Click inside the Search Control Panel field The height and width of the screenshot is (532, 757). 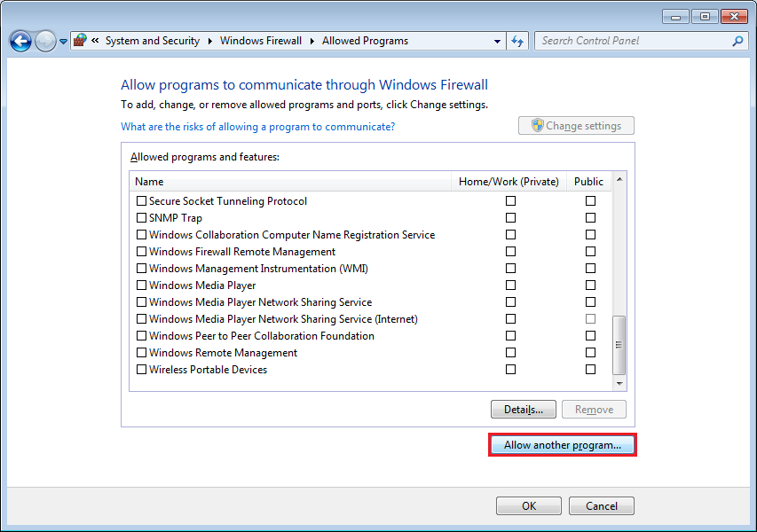coord(632,41)
